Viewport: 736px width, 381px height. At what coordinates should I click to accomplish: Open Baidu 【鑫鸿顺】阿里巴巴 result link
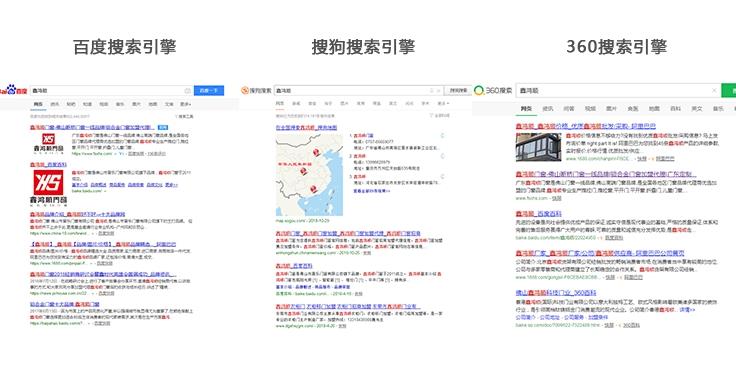pos(103,244)
